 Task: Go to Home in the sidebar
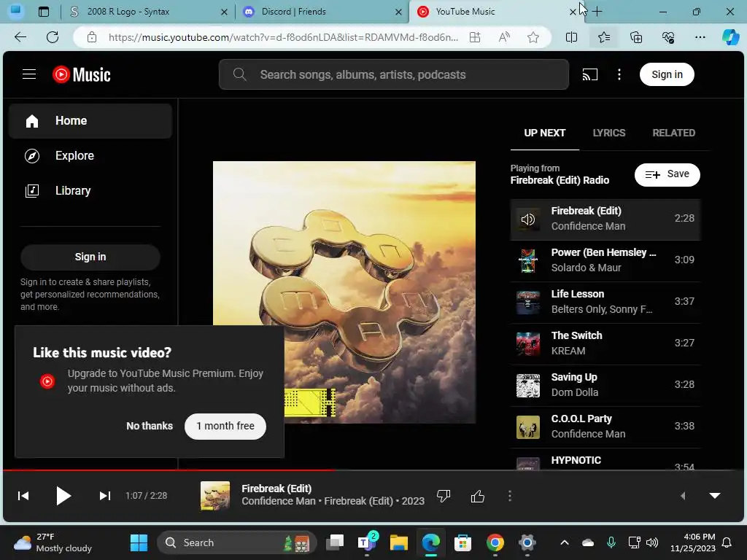click(90, 121)
